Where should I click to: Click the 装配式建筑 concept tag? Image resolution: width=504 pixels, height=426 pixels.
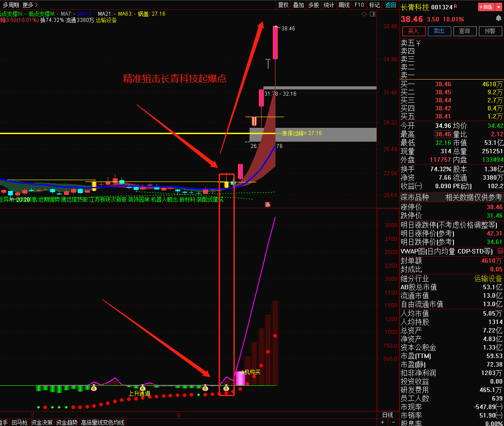tap(210, 199)
